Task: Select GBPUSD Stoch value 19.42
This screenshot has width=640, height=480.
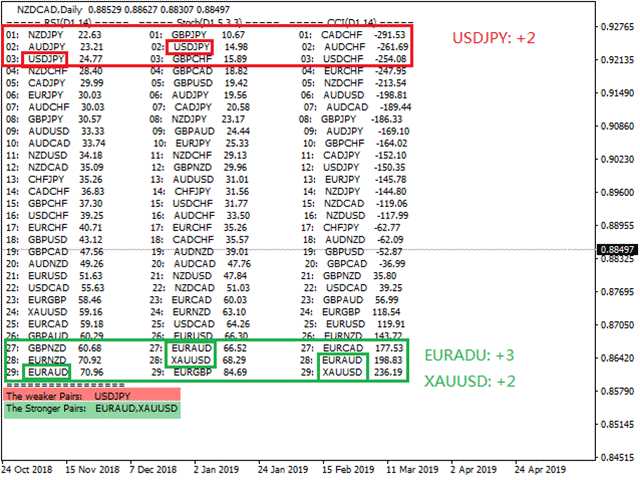Action: coord(236,83)
